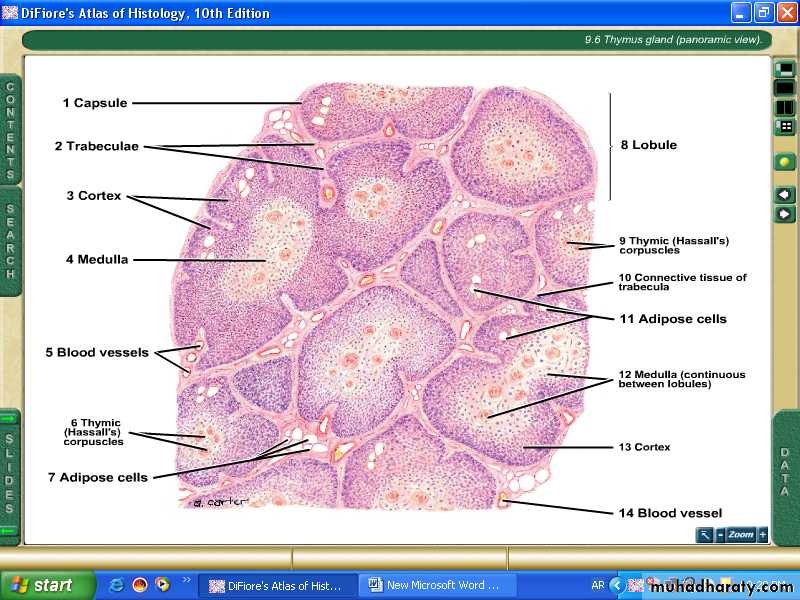800x600 pixels.
Task: Click the Zoom label button
Action: click(x=741, y=535)
